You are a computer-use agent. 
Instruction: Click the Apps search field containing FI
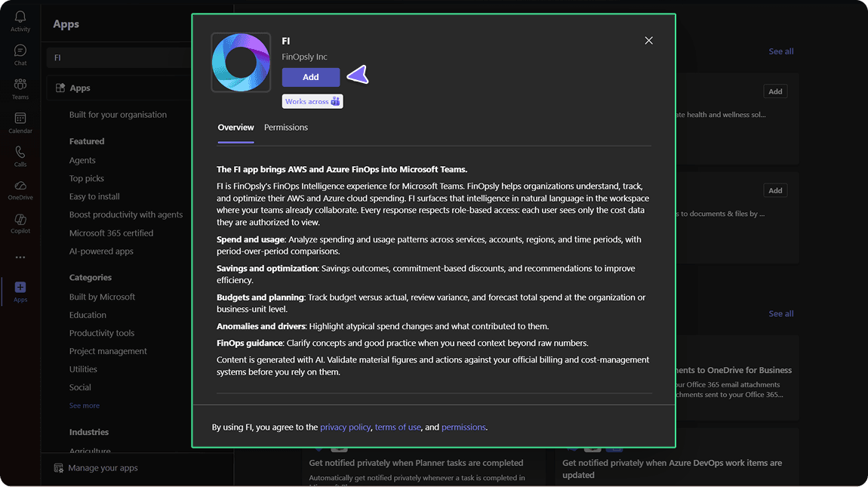[119, 57]
